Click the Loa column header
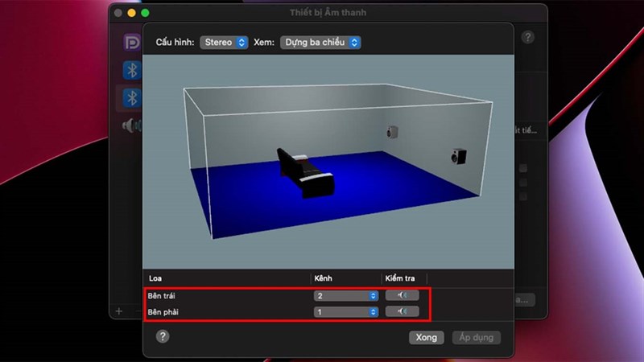Viewport: 644px width, 362px height. pos(155,278)
